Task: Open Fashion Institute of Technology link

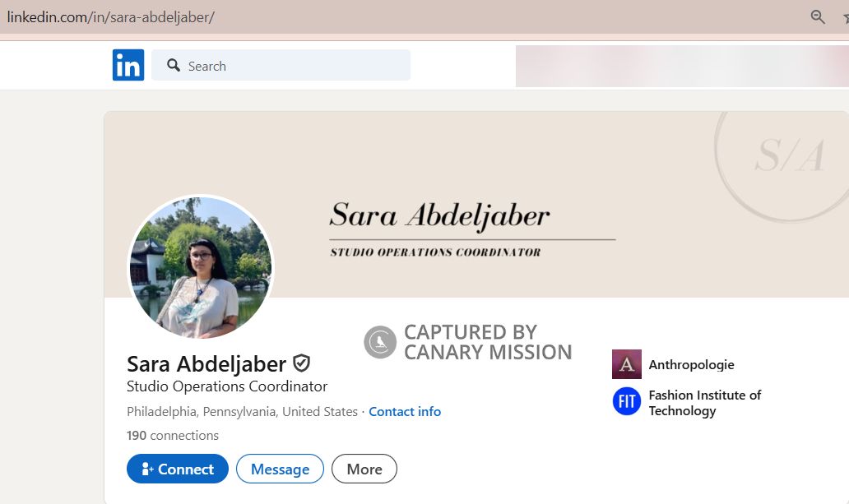Action: coord(704,403)
